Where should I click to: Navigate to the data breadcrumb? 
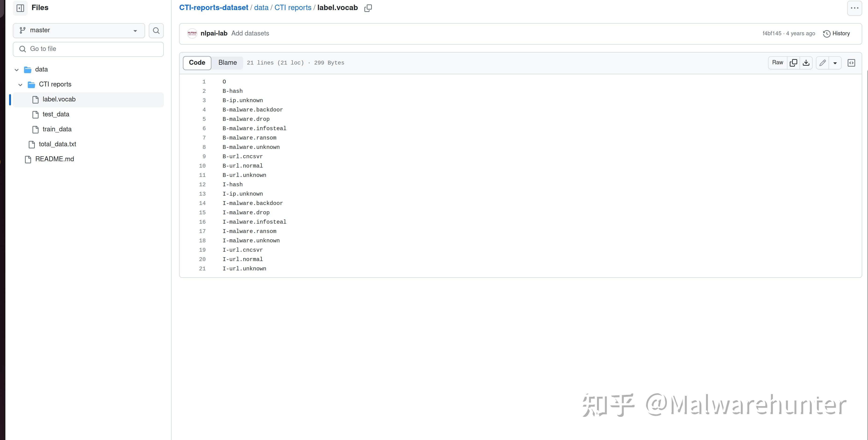point(261,7)
